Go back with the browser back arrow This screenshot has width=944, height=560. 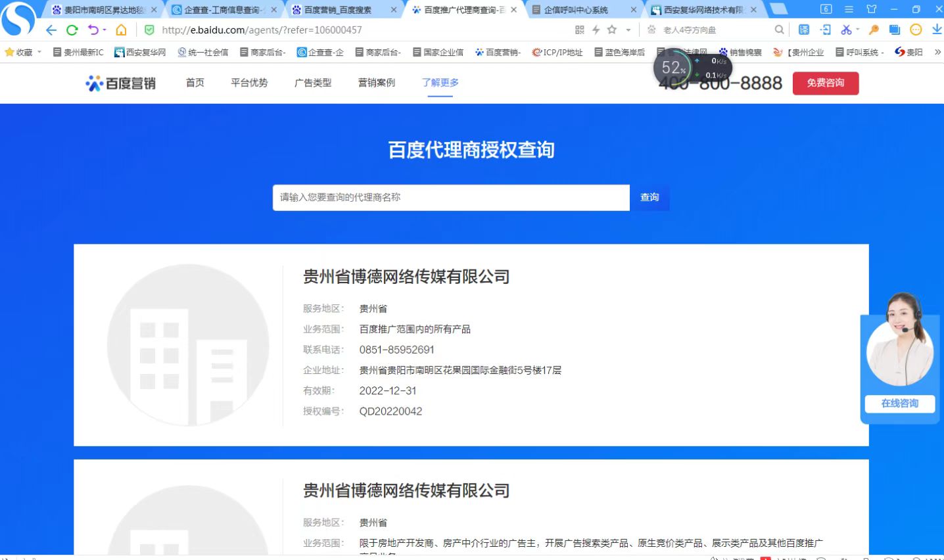point(51,30)
